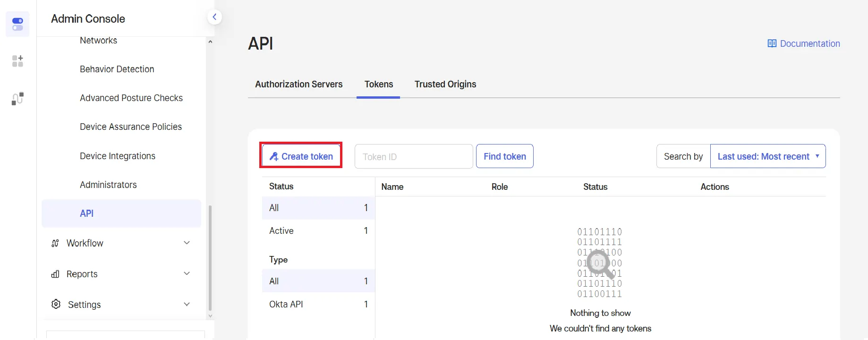Screen dimensions: 868x340
Task: Filter by Status Active
Action: 318,231
